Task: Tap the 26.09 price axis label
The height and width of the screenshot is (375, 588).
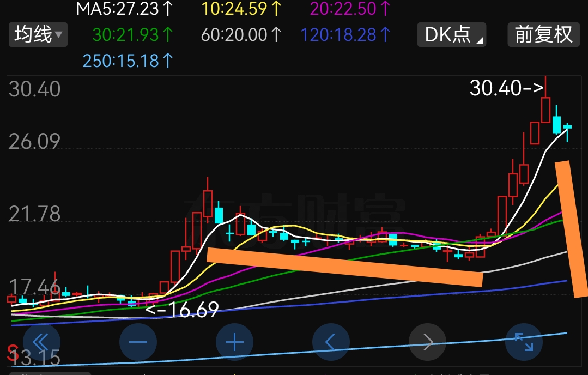Action: 34,142
